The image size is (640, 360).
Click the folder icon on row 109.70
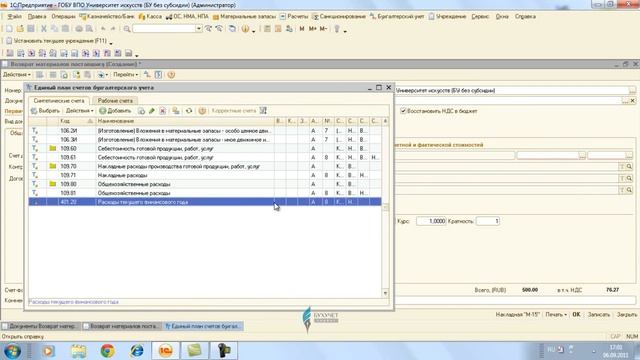coord(53,166)
